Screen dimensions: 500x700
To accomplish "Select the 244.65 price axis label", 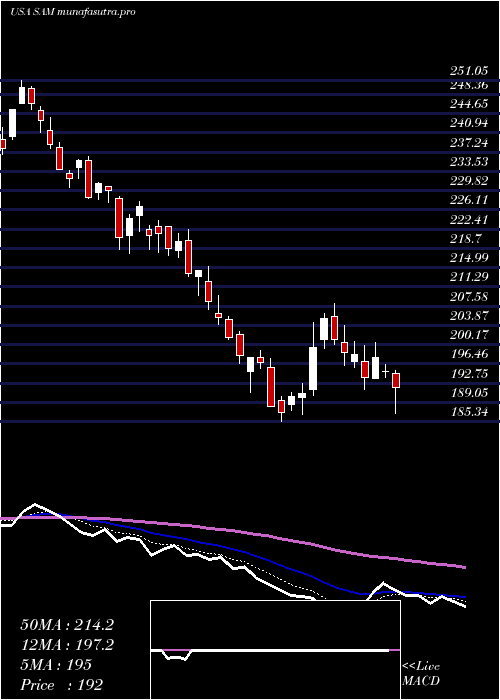I will tap(468, 104).
